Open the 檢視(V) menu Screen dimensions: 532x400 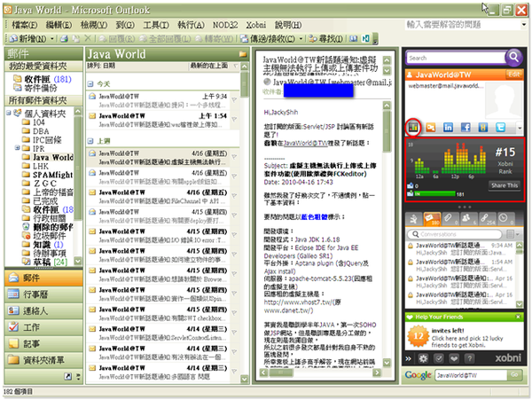point(94,25)
